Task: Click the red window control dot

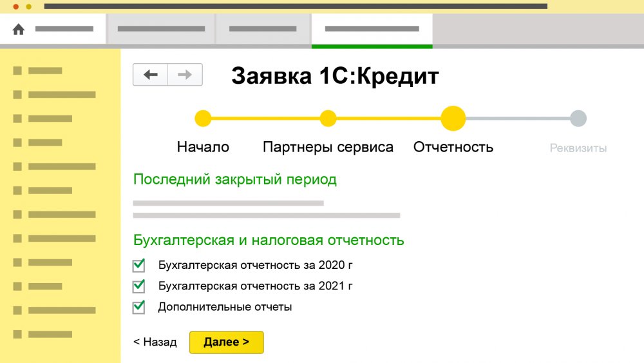Action: [16, 6]
